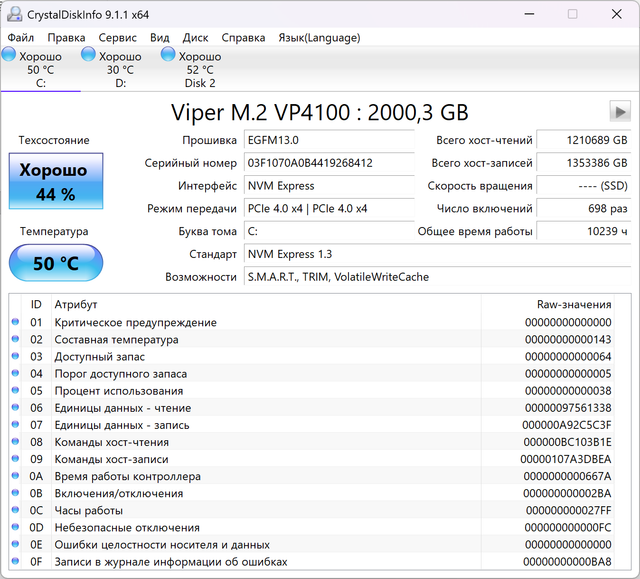Click the drive letter field C:

click(329, 231)
